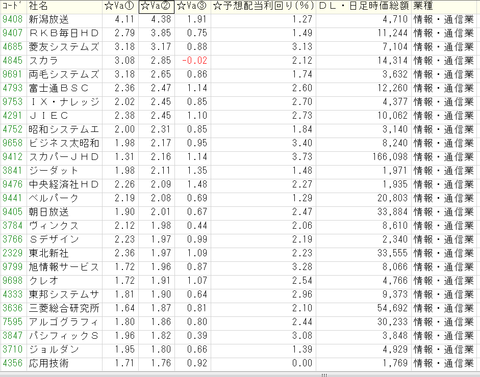Click 朝日放送 company name
Image resolution: width=480 pixels, height=377 pixels.
pos(49,212)
